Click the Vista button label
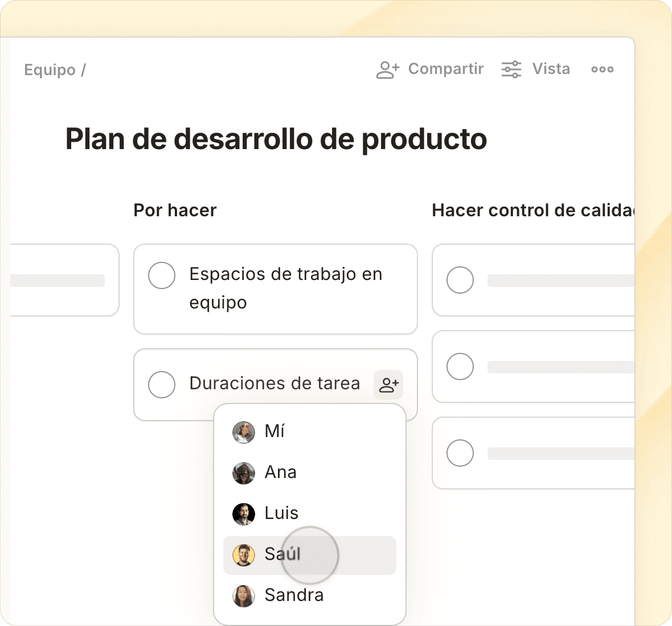672x626 pixels. click(x=551, y=69)
